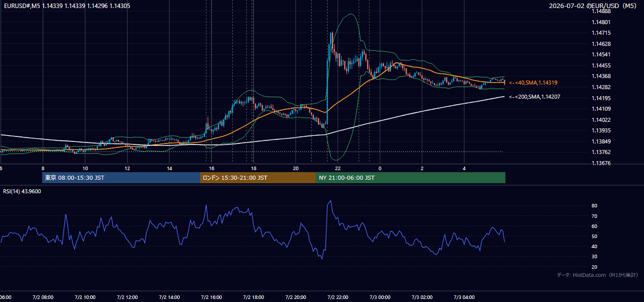The width and height of the screenshot is (644, 302).
Task: Click the Tokyo session bar 東京 08:00-15:30 JST
Action: (x=121, y=178)
